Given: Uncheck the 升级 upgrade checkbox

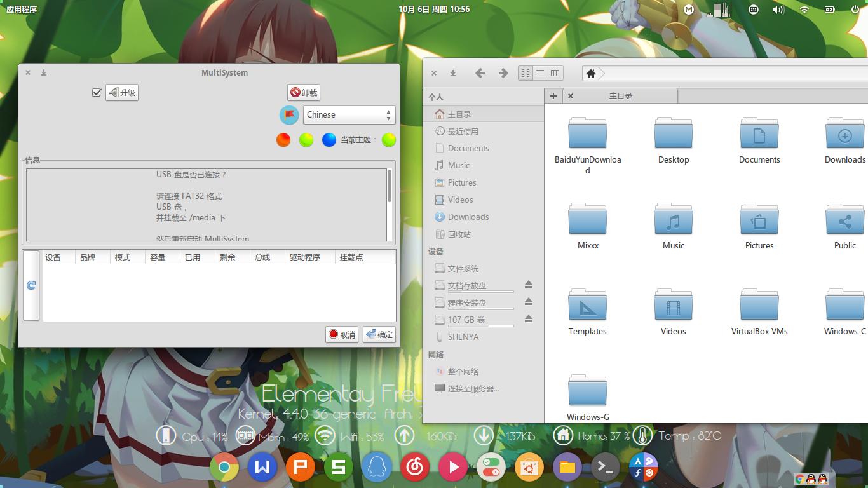Looking at the screenshot, I should point(97,92).
